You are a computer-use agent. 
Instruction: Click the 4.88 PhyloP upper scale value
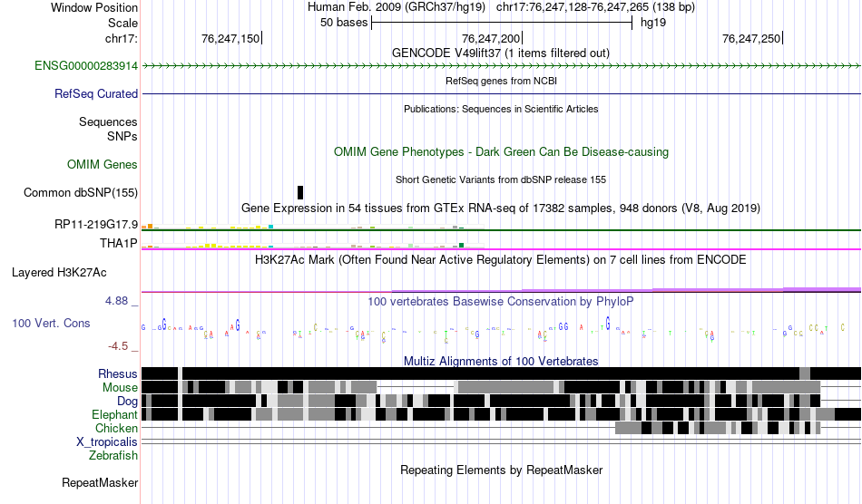pyautogui.click(x=116, y=301)
